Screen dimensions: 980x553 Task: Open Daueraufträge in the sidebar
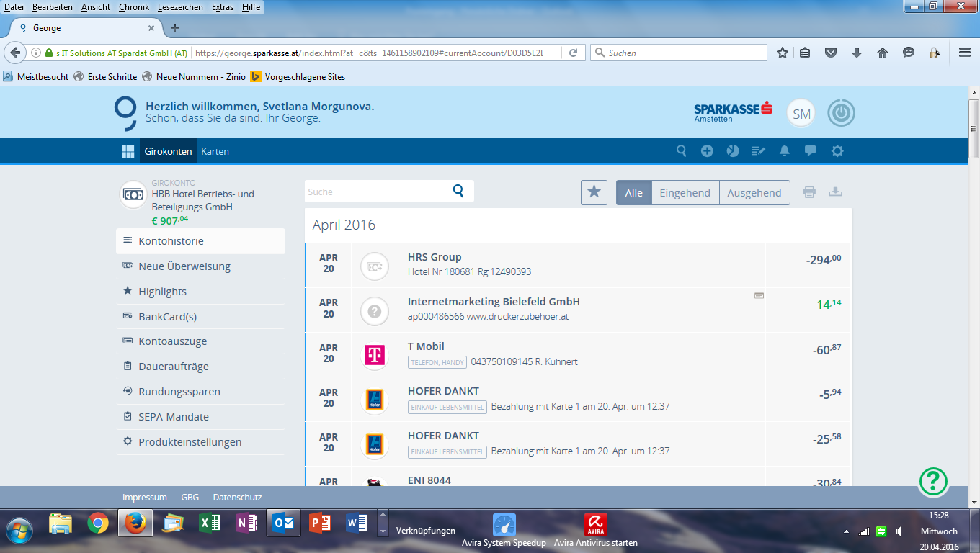(200, 367)
